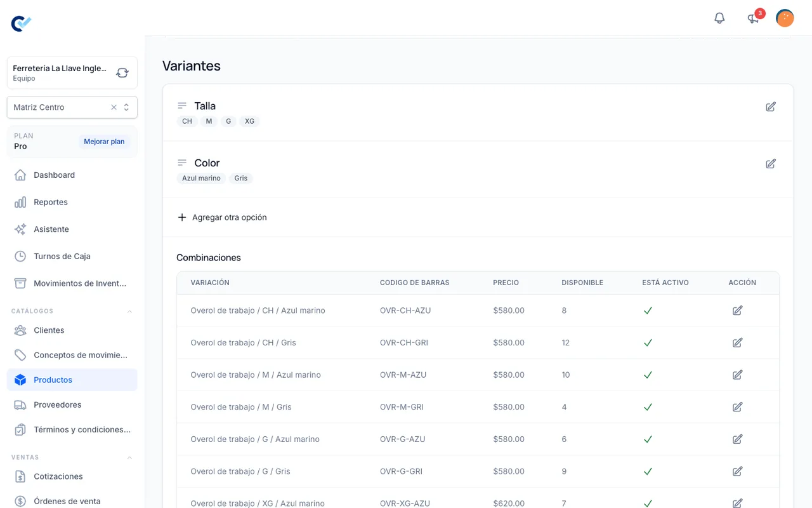Collapse the Ventas sidebar section

pos(129,457)
